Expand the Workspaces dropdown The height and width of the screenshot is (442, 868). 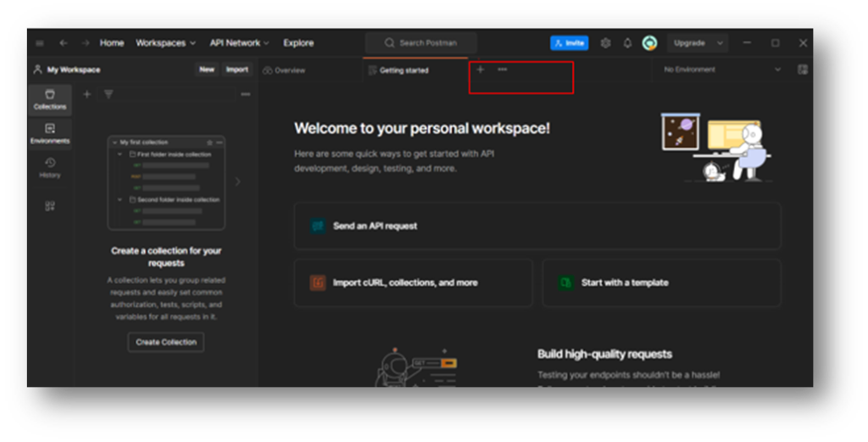coord(165,43)
